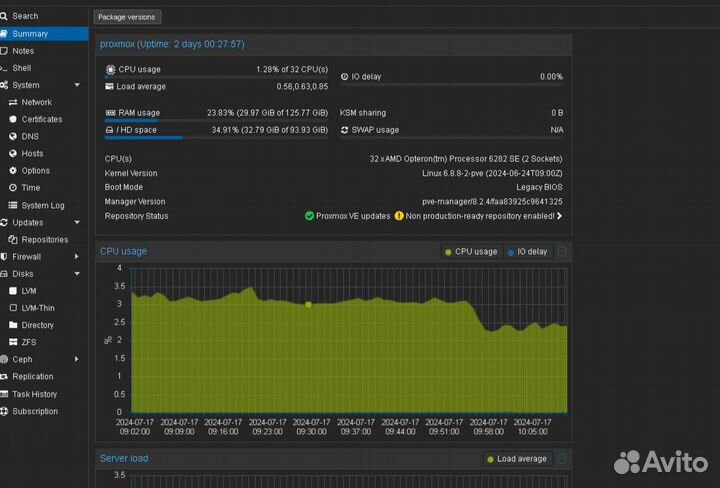Image resolution: width=720 pixels, height=488 pixels.
Task: Click the Subscription support icon
Action: (4, 411)
